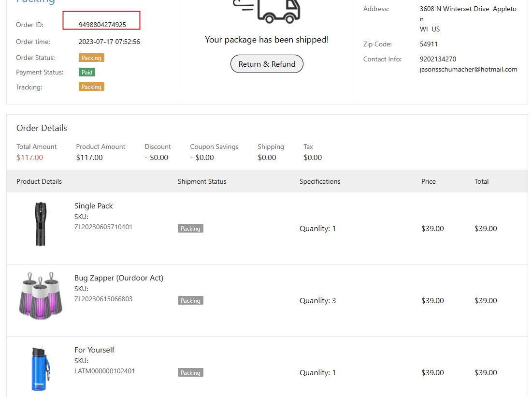Click the Return & Refund button
Image resolution: width=532 pixels, height=397 pixels.
pyautogui.click(x=267, y=64)
